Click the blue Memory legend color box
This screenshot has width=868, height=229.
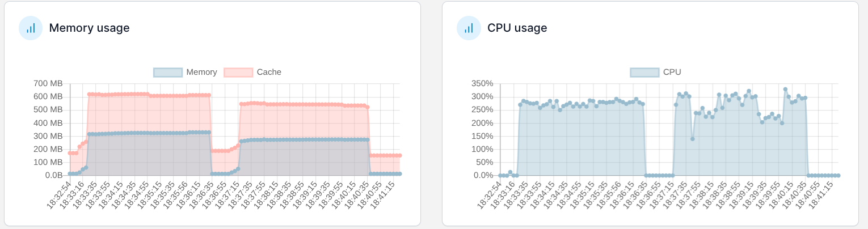pos(168,72)
